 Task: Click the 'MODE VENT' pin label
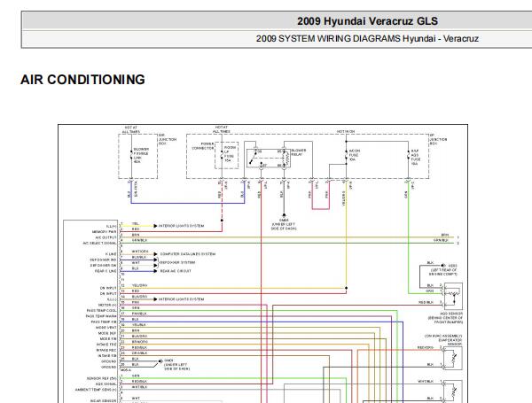(106, 328)
